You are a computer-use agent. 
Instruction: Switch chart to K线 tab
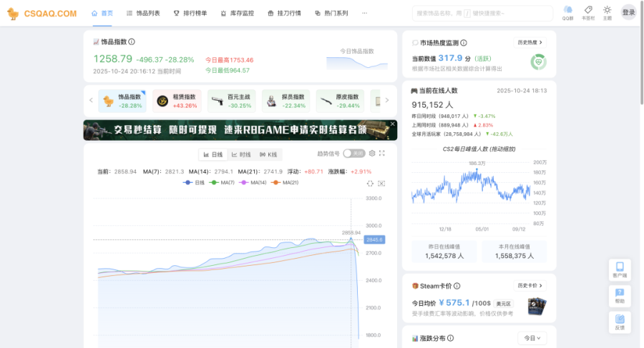pos(268,154)
